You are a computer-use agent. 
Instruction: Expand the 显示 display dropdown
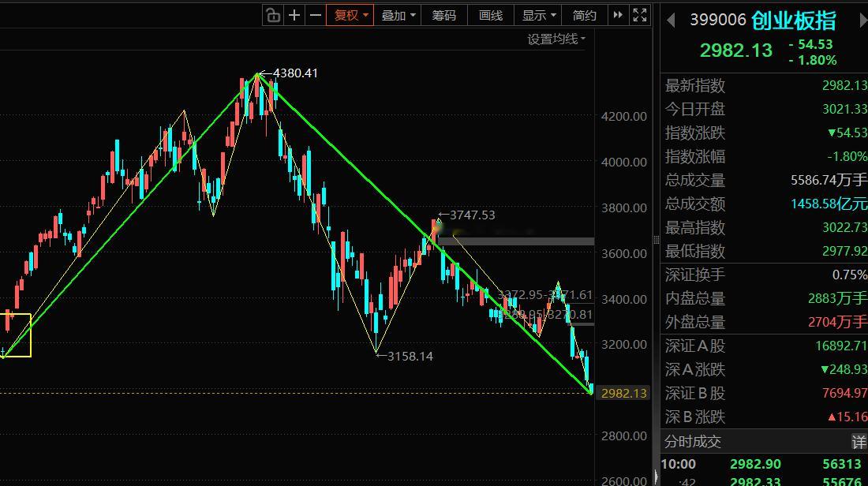tap(539, 15)
